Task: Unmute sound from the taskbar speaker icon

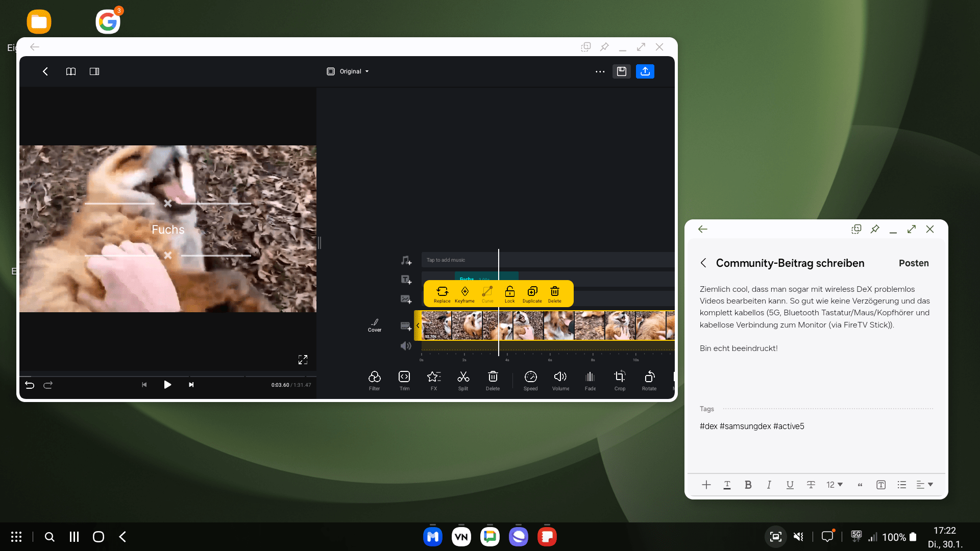Action: [x=799, y=537]
